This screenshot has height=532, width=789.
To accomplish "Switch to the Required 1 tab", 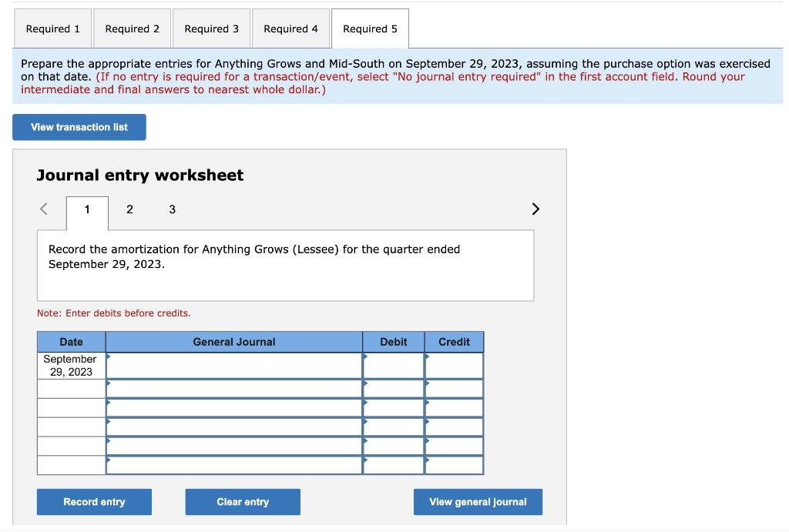I will coord(52,28).
